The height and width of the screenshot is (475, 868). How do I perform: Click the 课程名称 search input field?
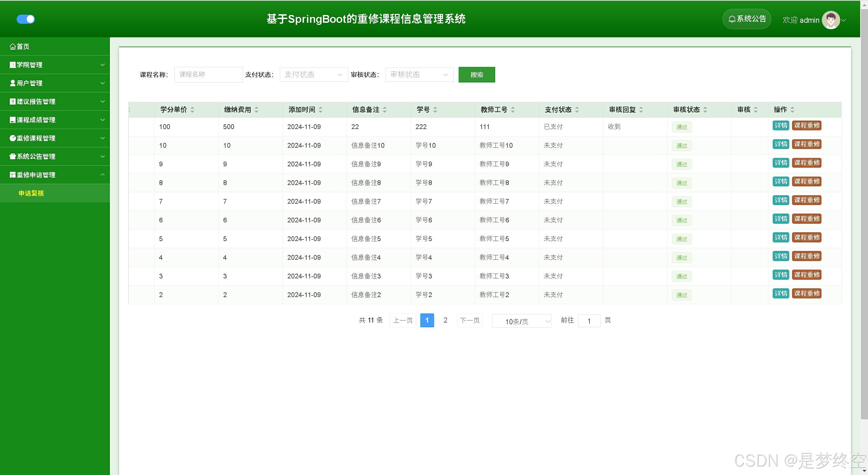[x=208, y=75]
